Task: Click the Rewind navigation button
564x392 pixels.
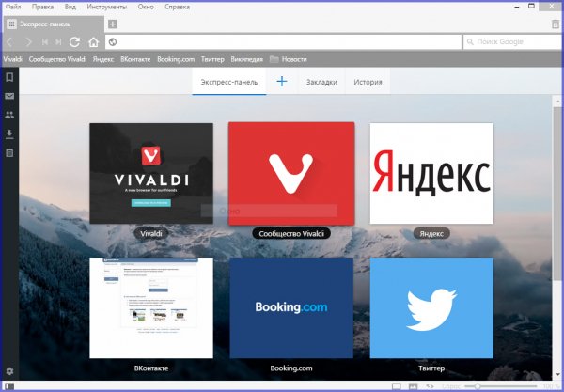Action: pyautogui.click(x=45, y=42)
